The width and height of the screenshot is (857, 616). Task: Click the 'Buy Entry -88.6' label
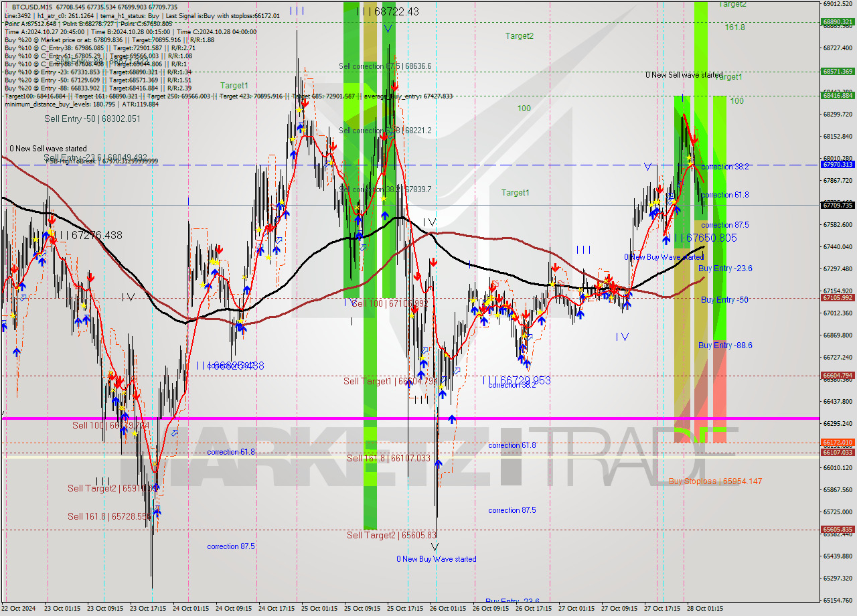pos(725,345)
